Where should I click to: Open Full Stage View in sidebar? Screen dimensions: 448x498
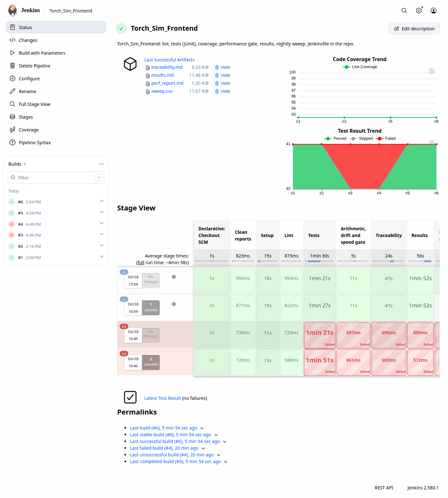tap(56, 104)
